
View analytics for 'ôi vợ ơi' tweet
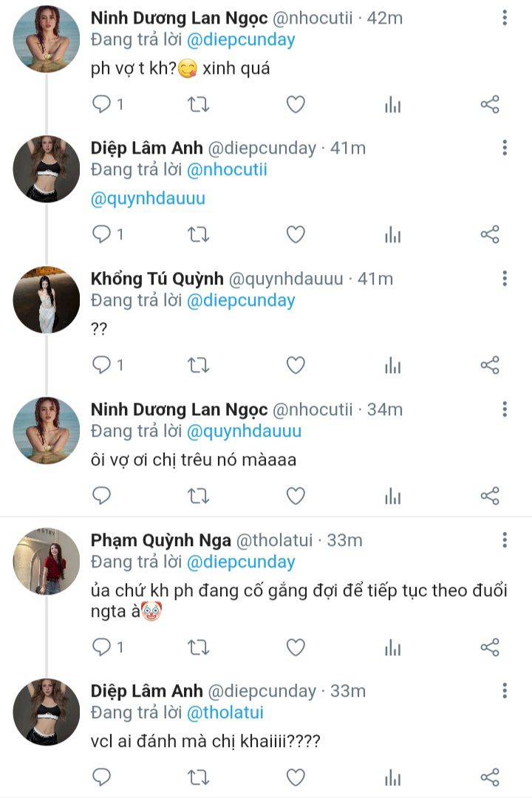[392, 496]
